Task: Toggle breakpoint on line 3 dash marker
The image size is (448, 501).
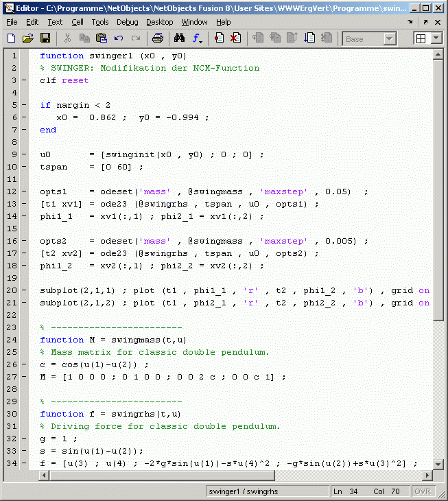Action: (24, 80)
